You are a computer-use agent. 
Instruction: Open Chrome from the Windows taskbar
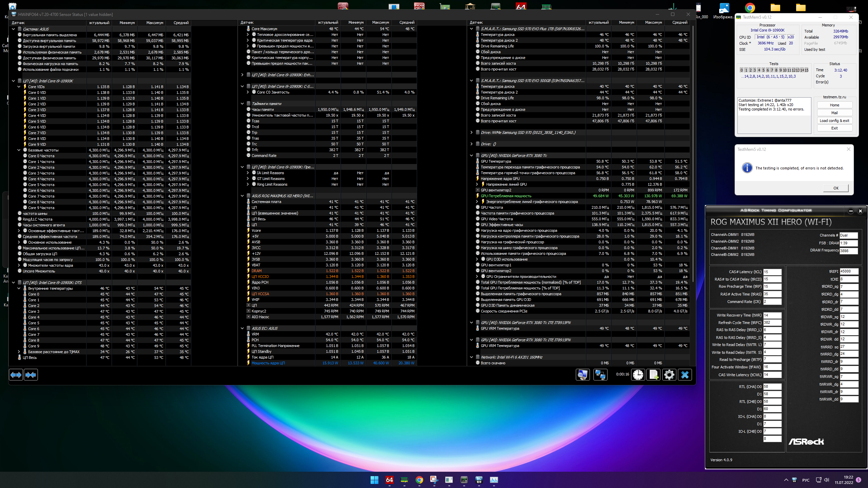(x=419, y=480)
